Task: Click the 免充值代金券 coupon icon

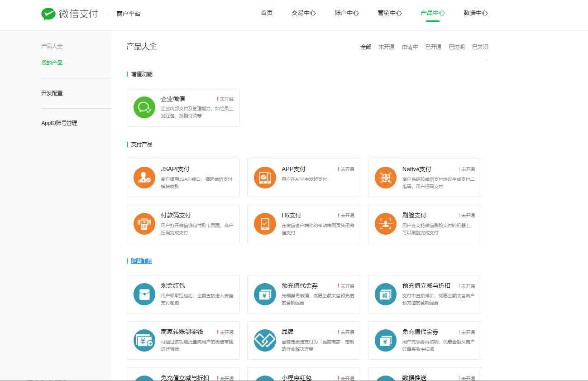Action: [386, 340]
